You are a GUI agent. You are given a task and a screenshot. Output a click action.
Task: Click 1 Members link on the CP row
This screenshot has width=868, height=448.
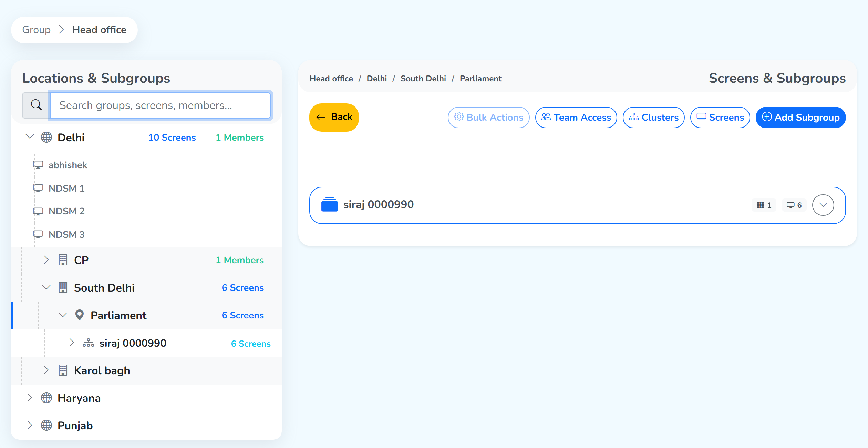pyautogui.click(x=240, y=260)
